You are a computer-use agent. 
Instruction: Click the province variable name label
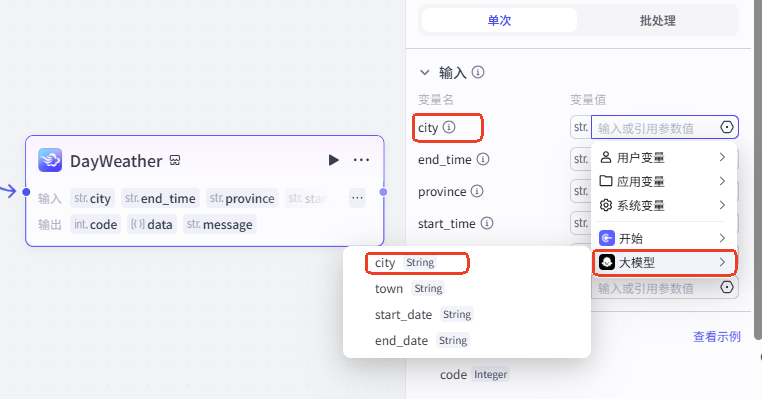tap(442, 191)
